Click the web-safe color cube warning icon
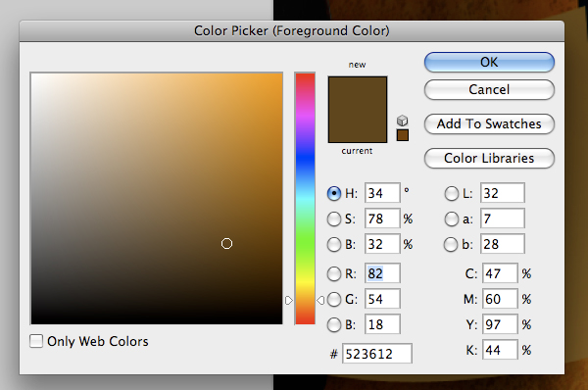The height and width of the screenshot is (390, 588). tap(403, 121)
